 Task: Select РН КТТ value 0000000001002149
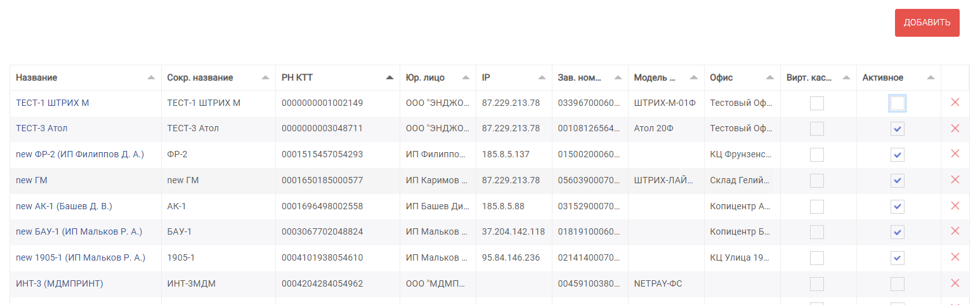coord(322,103)
